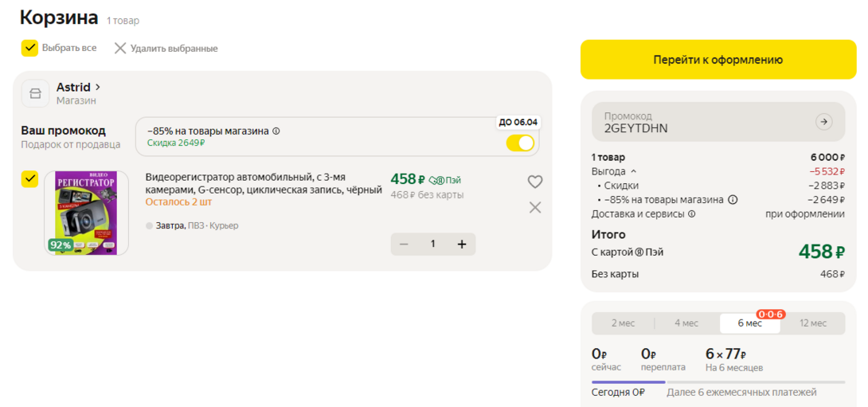The width and height of the screenshot is (868, 407).
Task: Click the info icon next to Доставка и сервисы
Action: pos(691,213)
